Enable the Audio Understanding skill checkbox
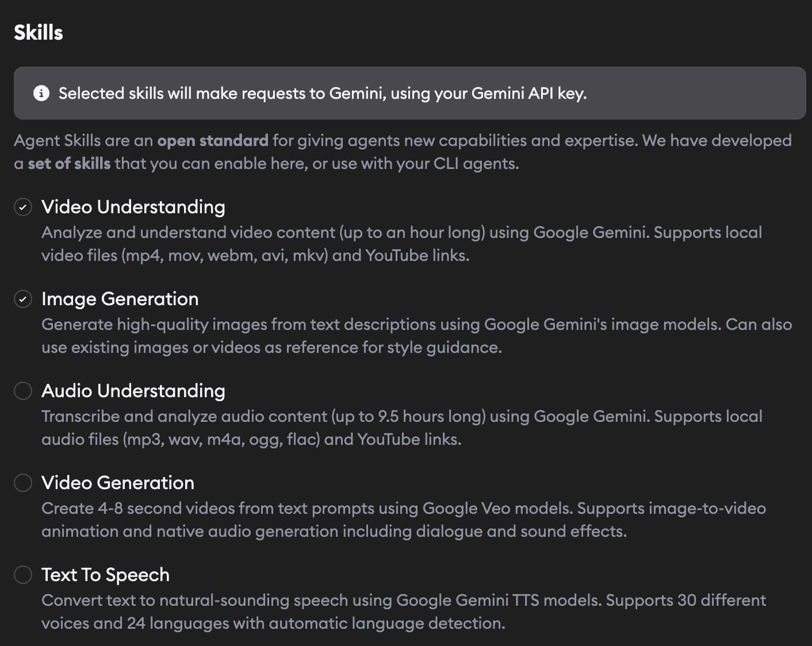This screenshot has width=812, height=646. (x=23, y=391)
